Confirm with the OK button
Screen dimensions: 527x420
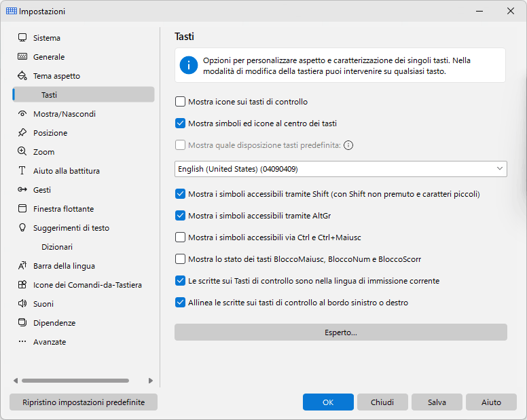[x=328, y=402]
